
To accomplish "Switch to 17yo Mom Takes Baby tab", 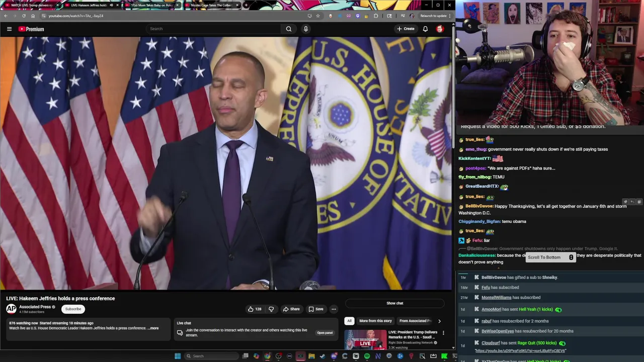I will [x=152, y=5].
